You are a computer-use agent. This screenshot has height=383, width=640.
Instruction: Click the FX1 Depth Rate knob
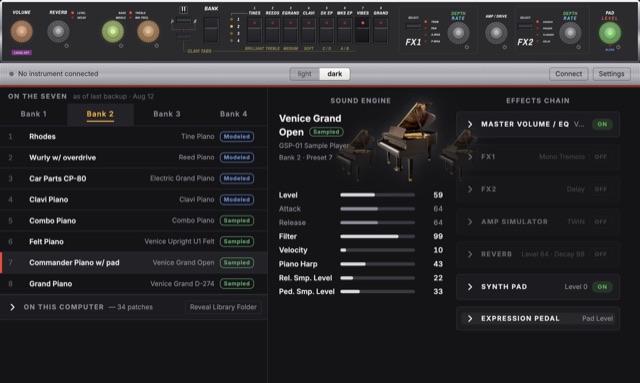click(458, 33)
